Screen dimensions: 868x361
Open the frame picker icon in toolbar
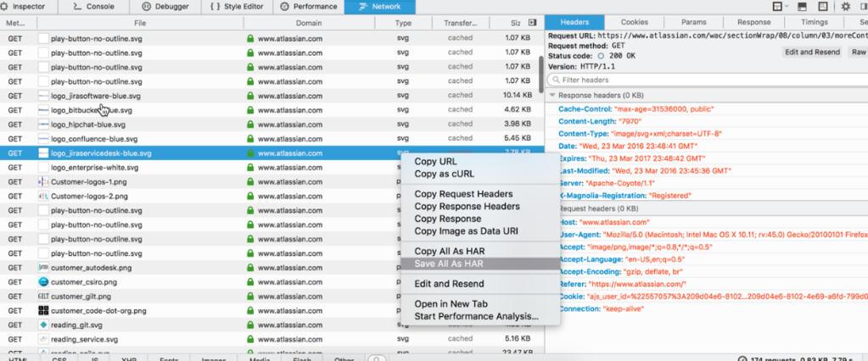point(777,7)
